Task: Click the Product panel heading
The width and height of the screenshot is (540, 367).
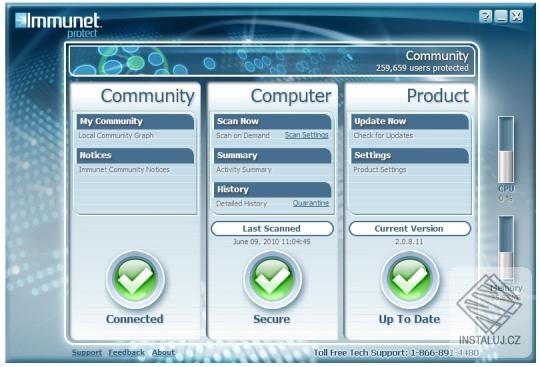Action: (x=438, y=96)
